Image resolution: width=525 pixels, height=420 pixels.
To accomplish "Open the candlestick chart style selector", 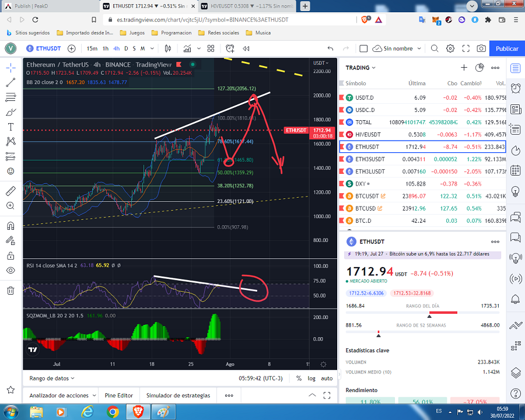I will coord(168,48).
